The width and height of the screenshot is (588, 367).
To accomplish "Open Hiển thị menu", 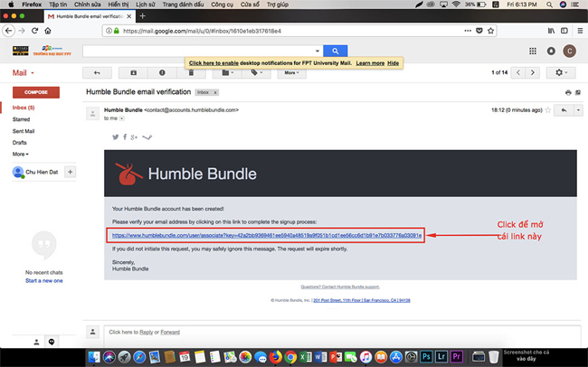I will pyautogui.click(x=119, y=5).
